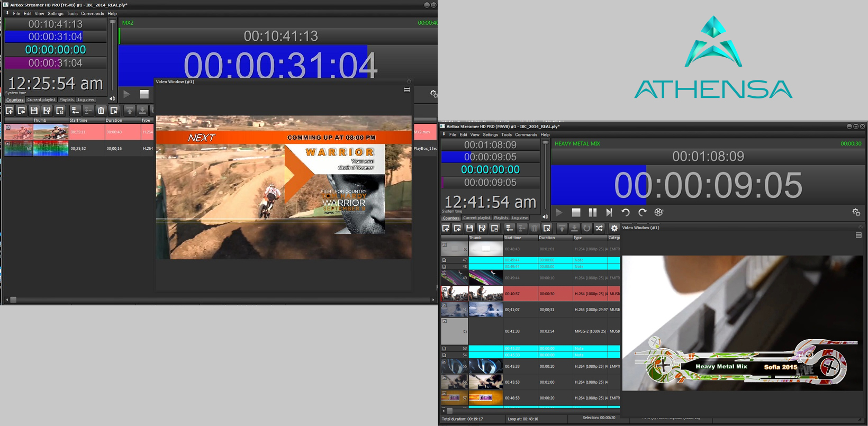Click Duration column header in MX2 playlist
Screen dimensions: 868x426
pos(122,121)
